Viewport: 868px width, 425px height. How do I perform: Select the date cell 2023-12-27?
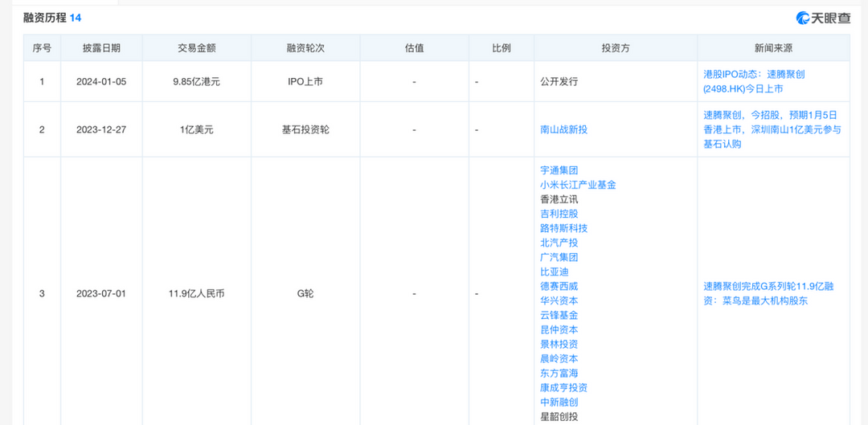101,129
